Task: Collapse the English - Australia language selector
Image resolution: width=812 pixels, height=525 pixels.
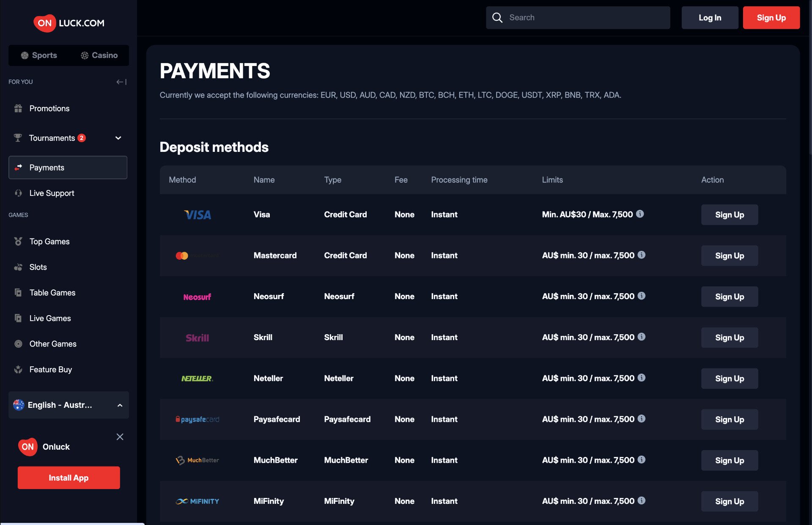Action: coord(119,405)
